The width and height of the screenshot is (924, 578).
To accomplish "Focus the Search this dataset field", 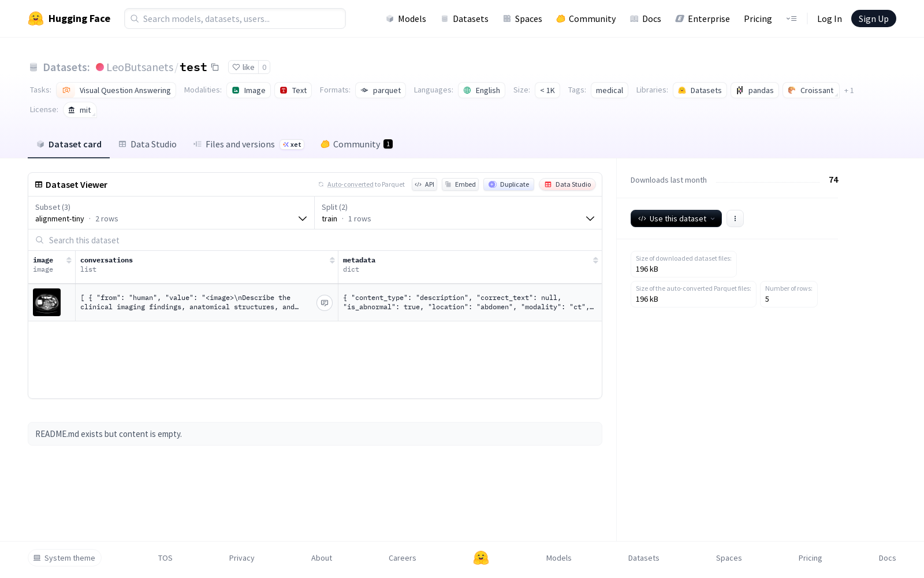I will pyautogui.click(x=315, y=240).
